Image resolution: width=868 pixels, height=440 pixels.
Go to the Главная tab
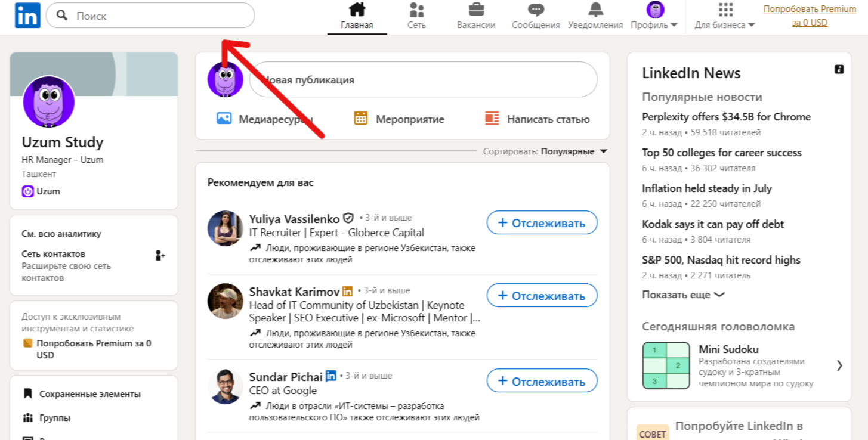[x=357, y=17]
